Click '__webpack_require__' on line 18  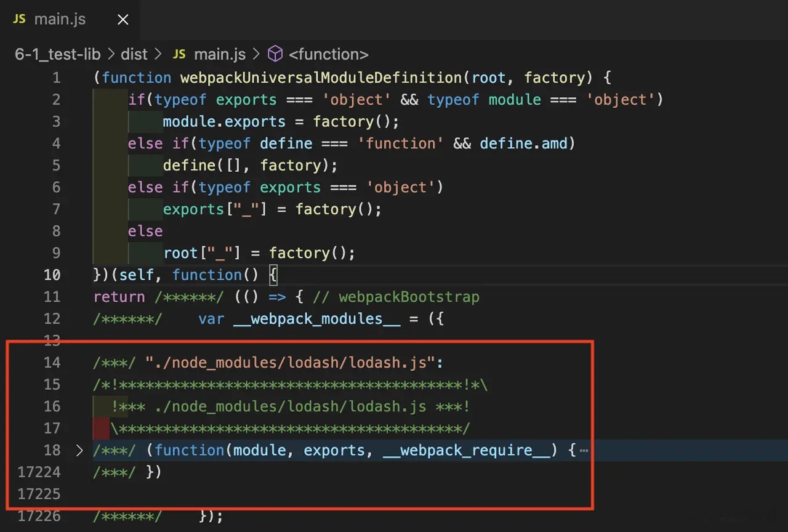(466, 451)
